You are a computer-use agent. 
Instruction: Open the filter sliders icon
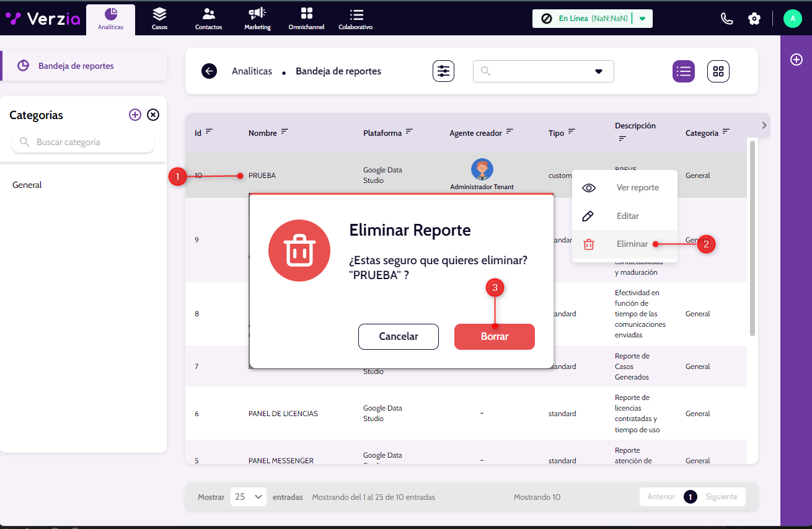pos(443,71)
